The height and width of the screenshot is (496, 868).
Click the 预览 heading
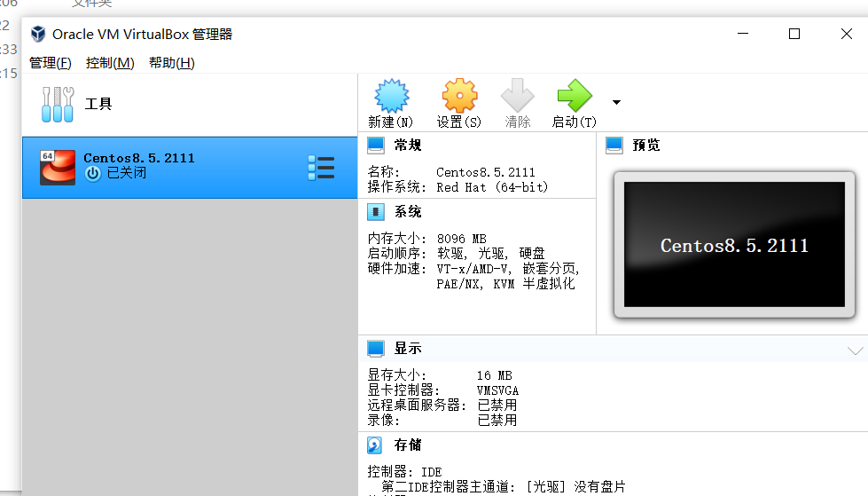[646, 146]
